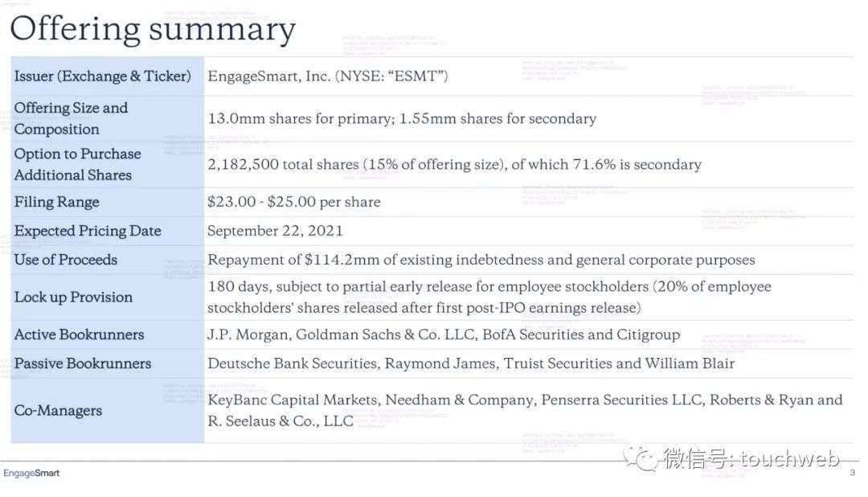Click the EngageSmart logo in footer
The height and width of the screenshot is (497, 868).
click(x=31, y=473)
